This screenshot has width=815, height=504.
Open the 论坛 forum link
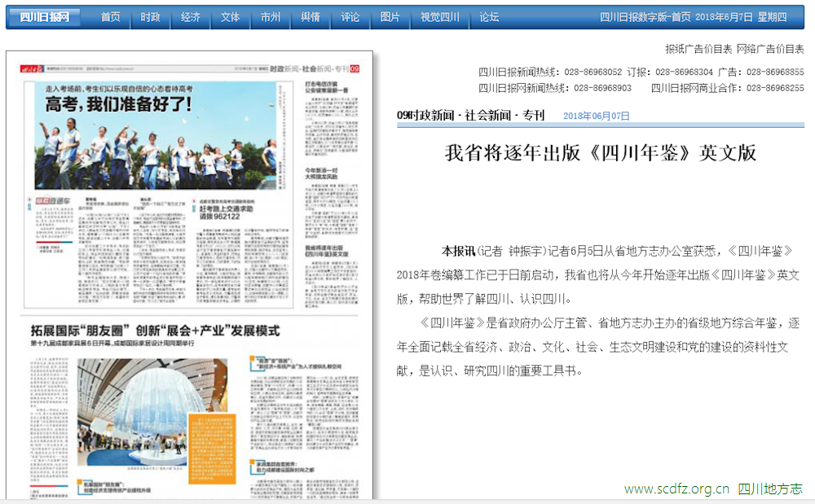pos(489,17)
